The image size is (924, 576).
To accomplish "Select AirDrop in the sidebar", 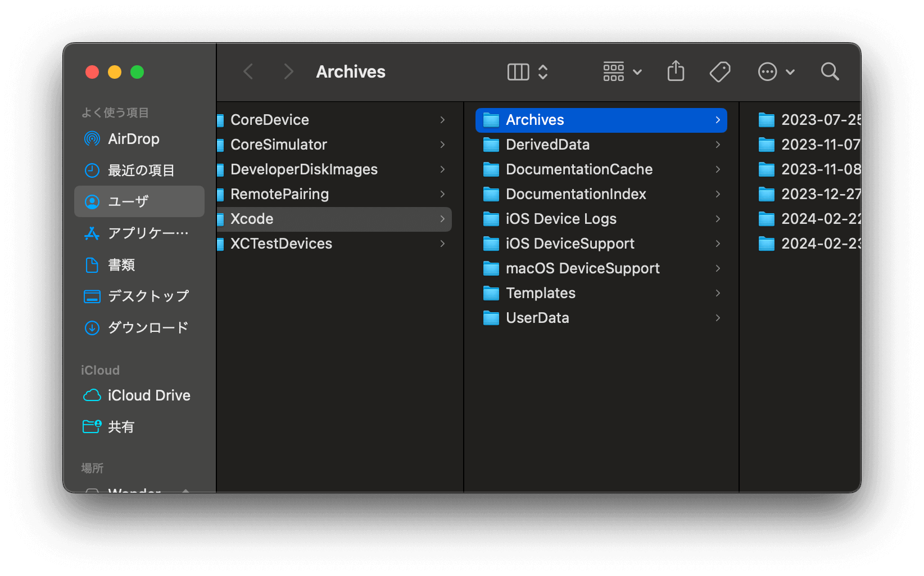I will [139, 139].
